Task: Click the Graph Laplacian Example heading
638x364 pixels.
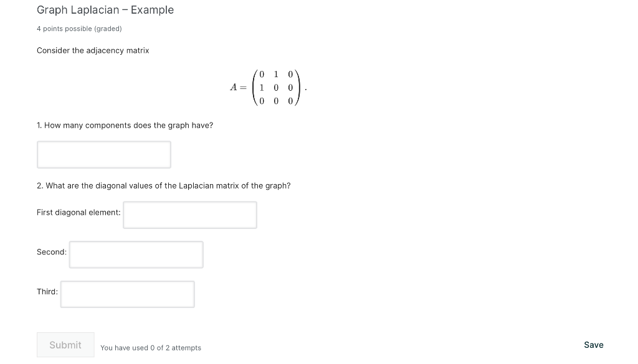Action: point(105,10)
